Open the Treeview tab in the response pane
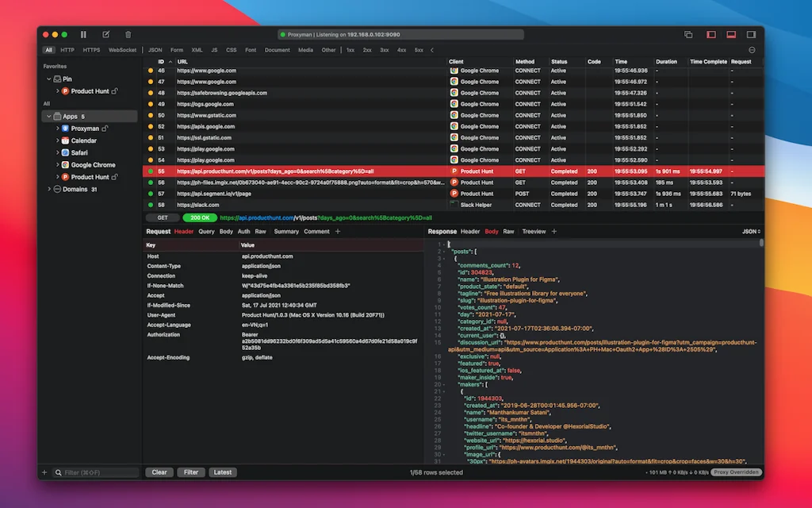 [535, 231]
